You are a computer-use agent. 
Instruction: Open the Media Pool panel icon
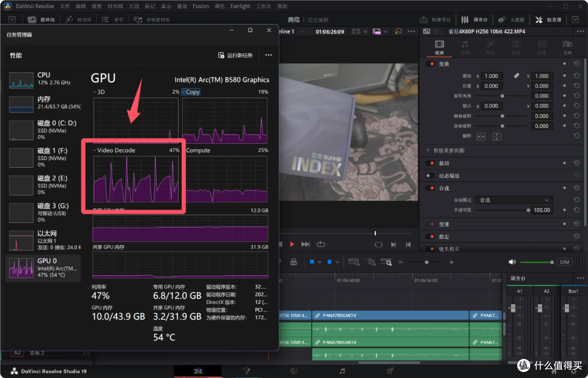click(32, 20)
